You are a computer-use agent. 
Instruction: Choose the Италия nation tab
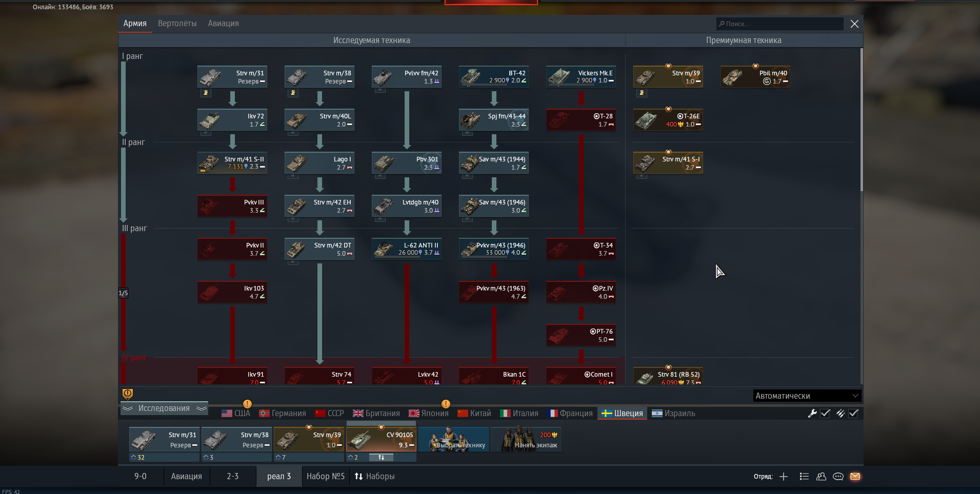click(519, 414)
